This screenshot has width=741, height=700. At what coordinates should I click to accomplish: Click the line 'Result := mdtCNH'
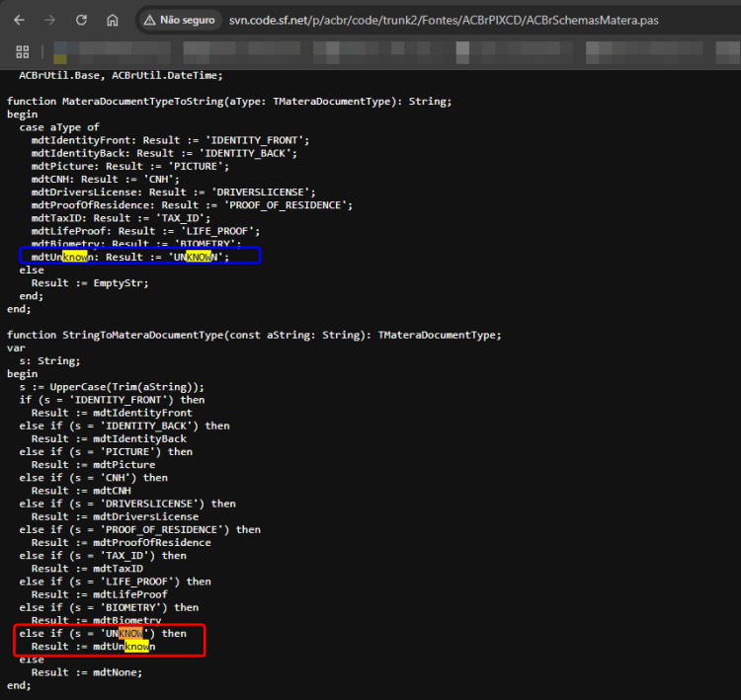[81, 492]
